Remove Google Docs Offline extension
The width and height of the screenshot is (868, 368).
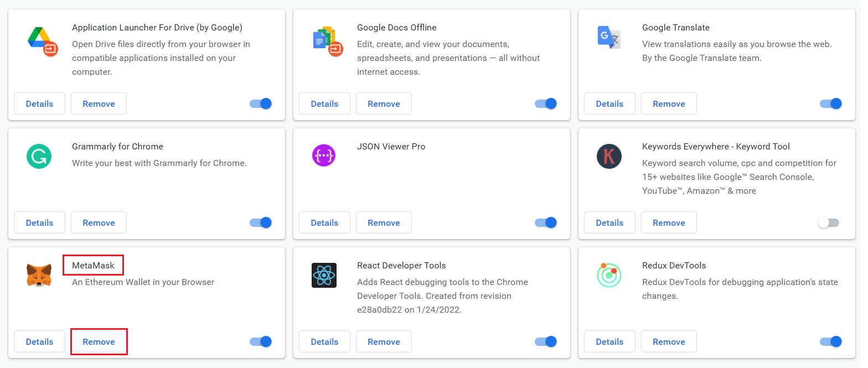tap(384, 103)
